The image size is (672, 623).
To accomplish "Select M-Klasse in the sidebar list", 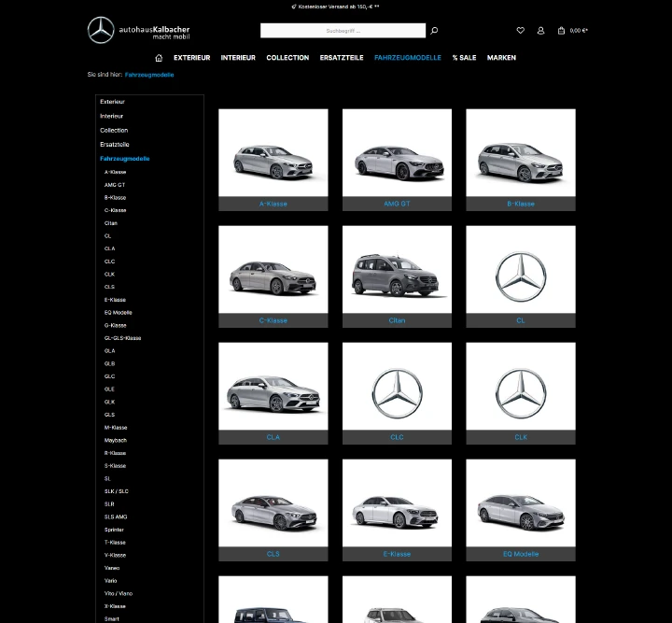I will point(116,428).
